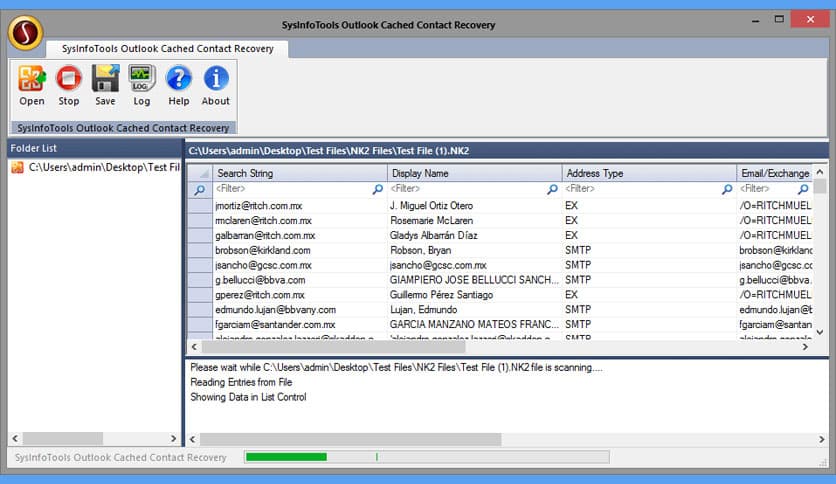836x484 pixels.
Task: Sort by Address Type column header
Action: 649,173
